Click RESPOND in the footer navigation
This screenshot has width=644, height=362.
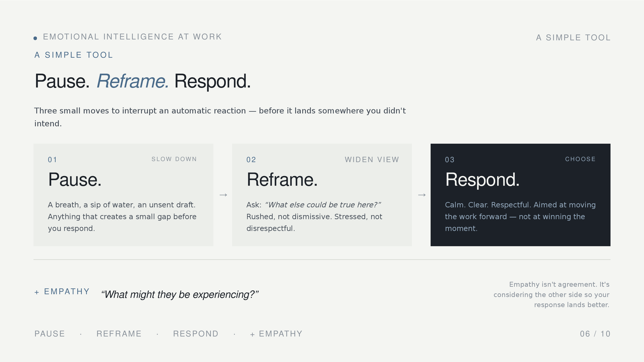tap(196, 334)
